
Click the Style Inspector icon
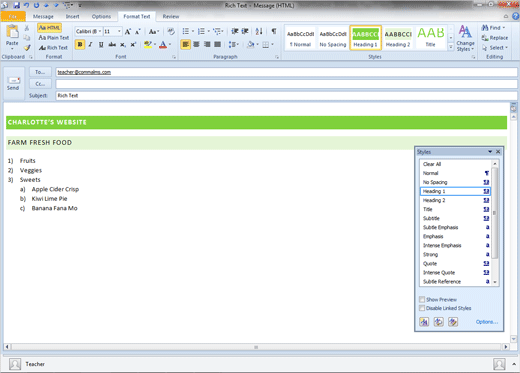click(x=438, y=322)
